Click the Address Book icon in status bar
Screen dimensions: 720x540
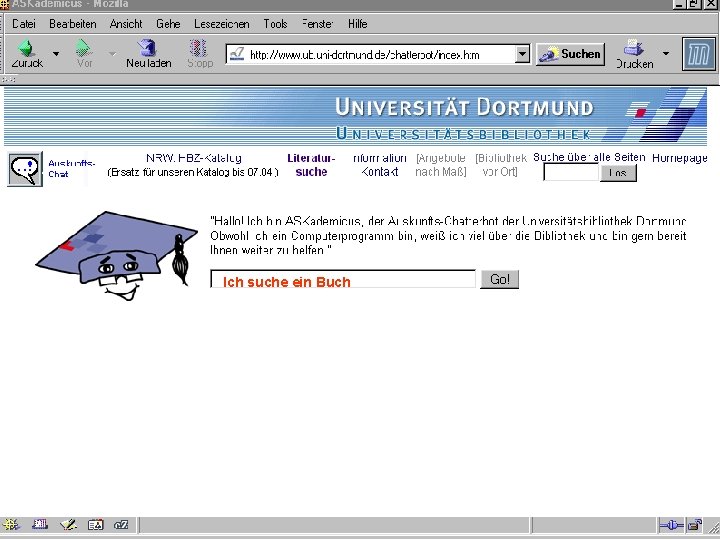click(96, 524)
